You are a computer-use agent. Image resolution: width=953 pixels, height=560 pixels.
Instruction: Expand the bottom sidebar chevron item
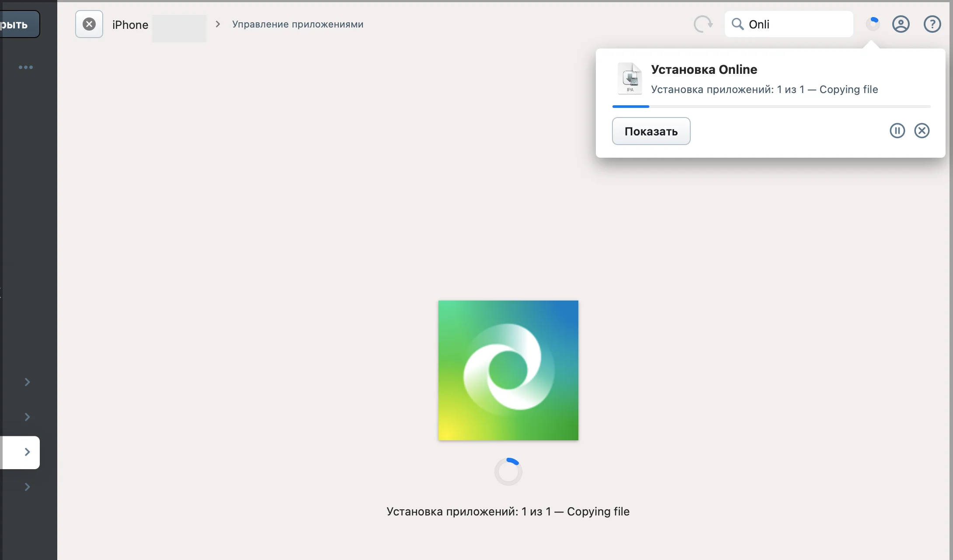tap(27, 487)
